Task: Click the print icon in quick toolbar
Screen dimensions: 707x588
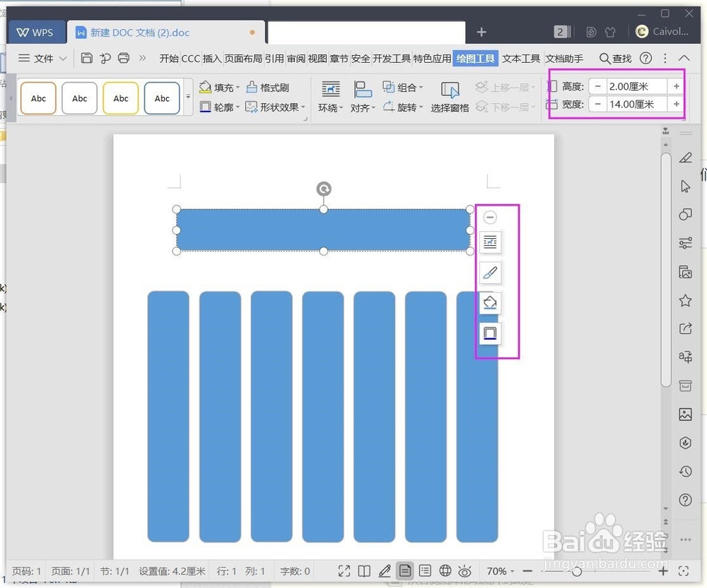Action: 124,58
